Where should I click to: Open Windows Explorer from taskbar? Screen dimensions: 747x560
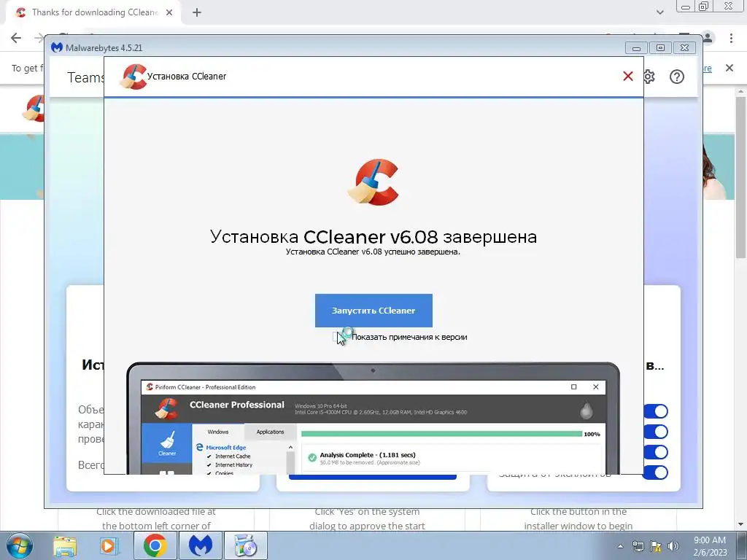(65, 545)
